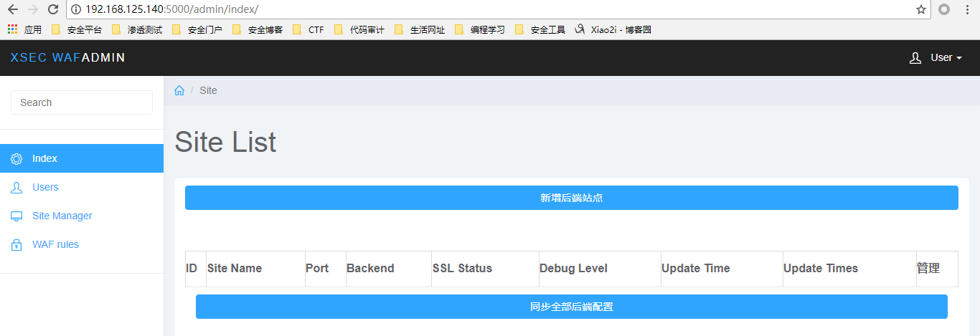Go back with browser back arrow

pos(12,9)
